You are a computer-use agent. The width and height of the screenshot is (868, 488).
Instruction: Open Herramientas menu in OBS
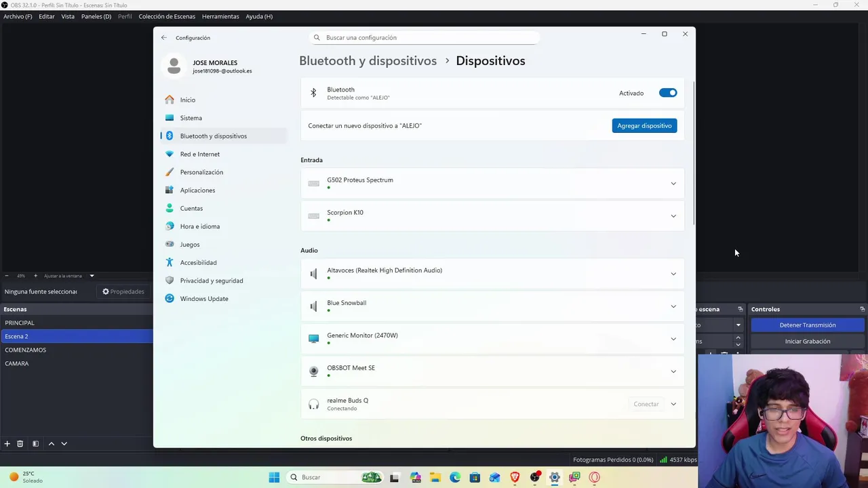tap(220, 16)
